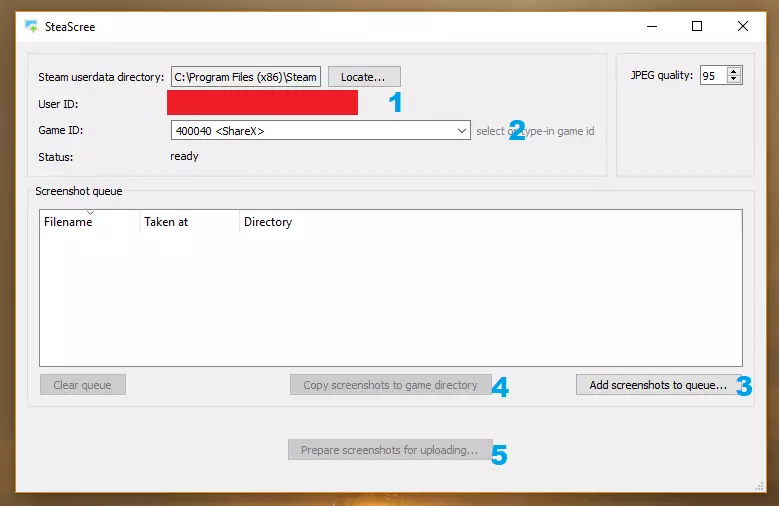Click the SteaScree app icon in title bar
Image resolution: width=779 pixels, height=506 pixels.
(31, 26)
